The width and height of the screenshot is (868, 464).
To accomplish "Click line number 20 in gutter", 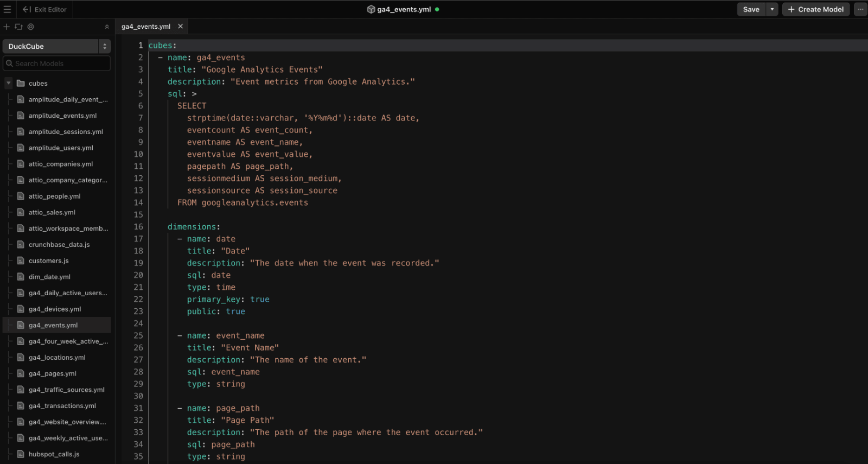I will pos(138,275).
